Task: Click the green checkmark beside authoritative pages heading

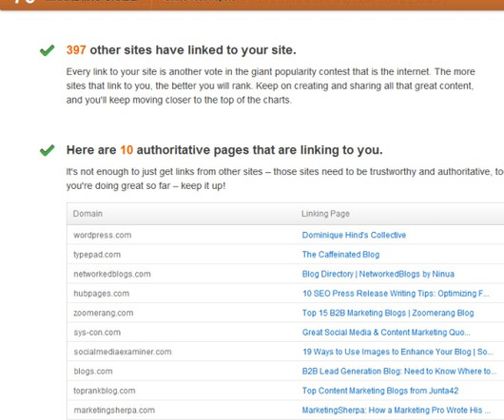Action: pyautogui.click(x=48, y=150)
